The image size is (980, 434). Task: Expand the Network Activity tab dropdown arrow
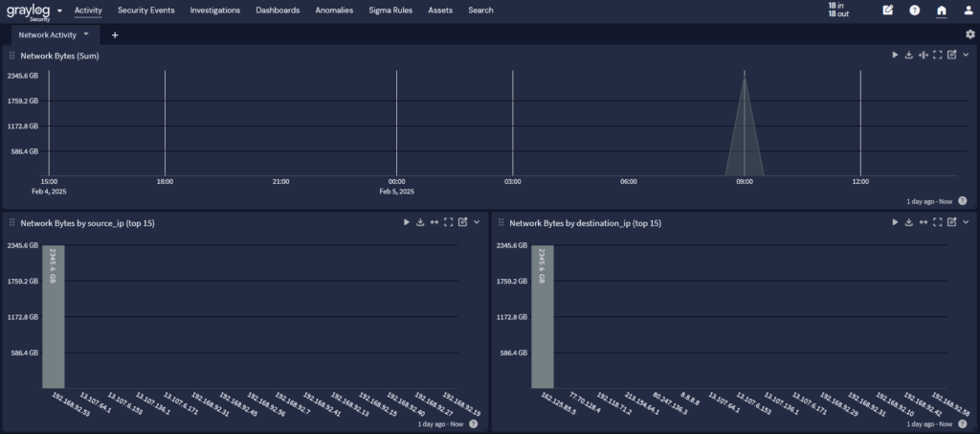click(86, 34)
